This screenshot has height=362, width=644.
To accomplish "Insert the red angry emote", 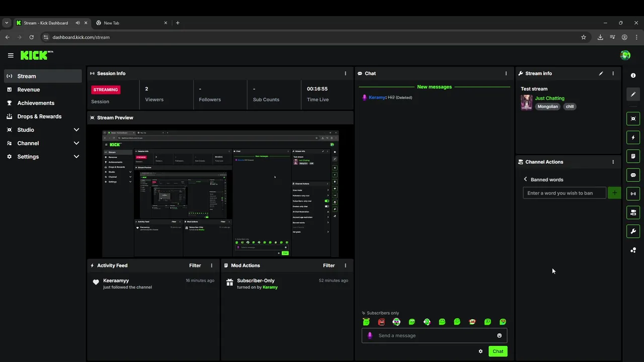I will [381, 322].
